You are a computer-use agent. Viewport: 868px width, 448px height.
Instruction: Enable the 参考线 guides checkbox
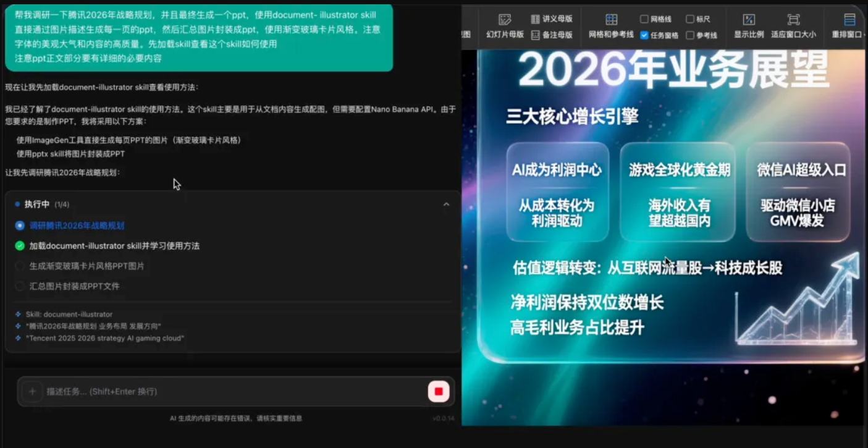[x=690, y=35]
